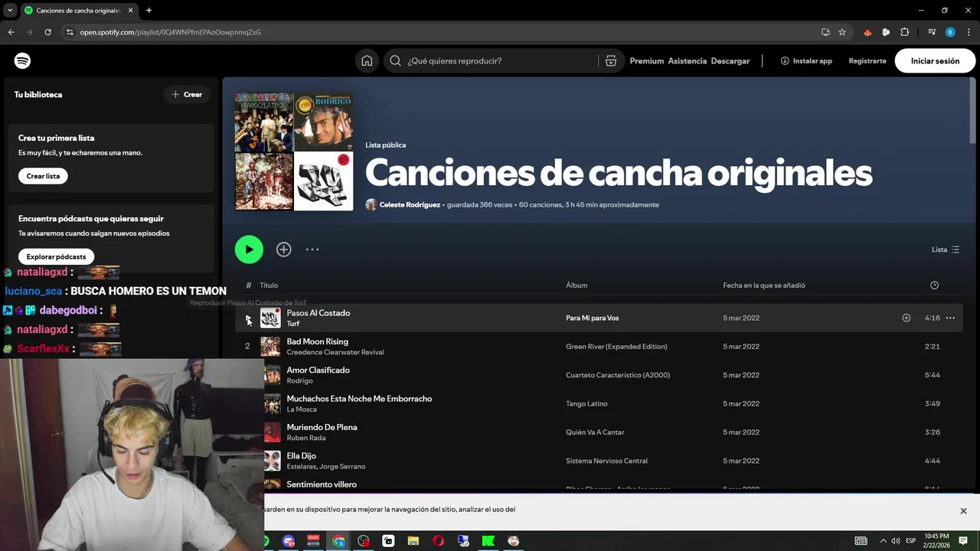Click the Crear lista button
The height and width of the screenshot is (551, 980).
click(43, 176)
